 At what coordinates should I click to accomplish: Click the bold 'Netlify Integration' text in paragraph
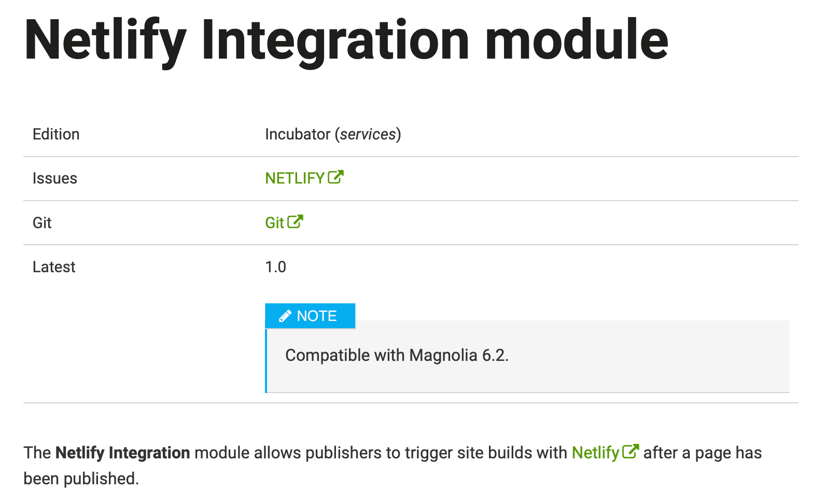(123, 453)
